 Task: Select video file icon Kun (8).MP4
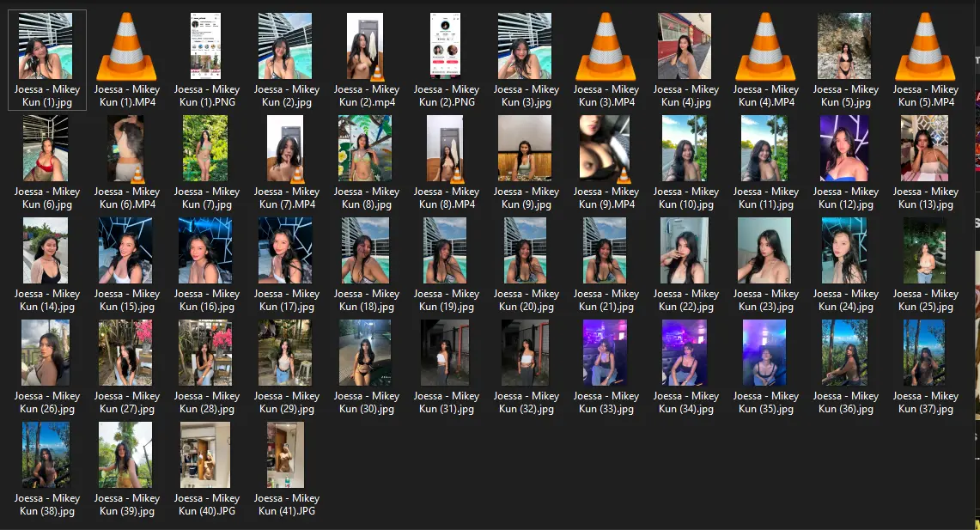point(445,149)
